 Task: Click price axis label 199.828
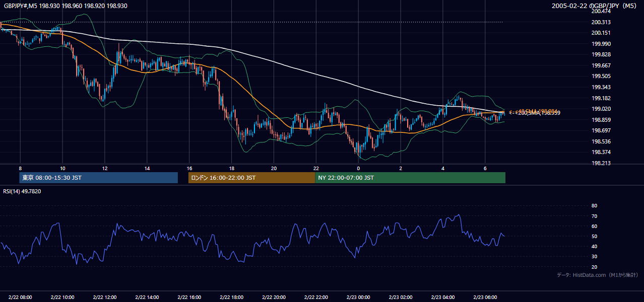pyautogui.click(x=601, y=54)
